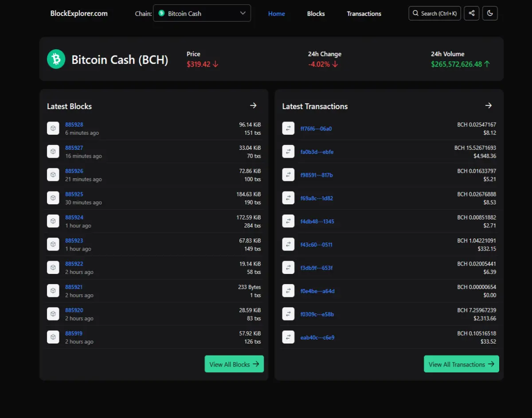The height and width of the screenshot is (418, 532).
Task: Click the $265,572,626.48 volume value
Action: (x=456, y=64)
